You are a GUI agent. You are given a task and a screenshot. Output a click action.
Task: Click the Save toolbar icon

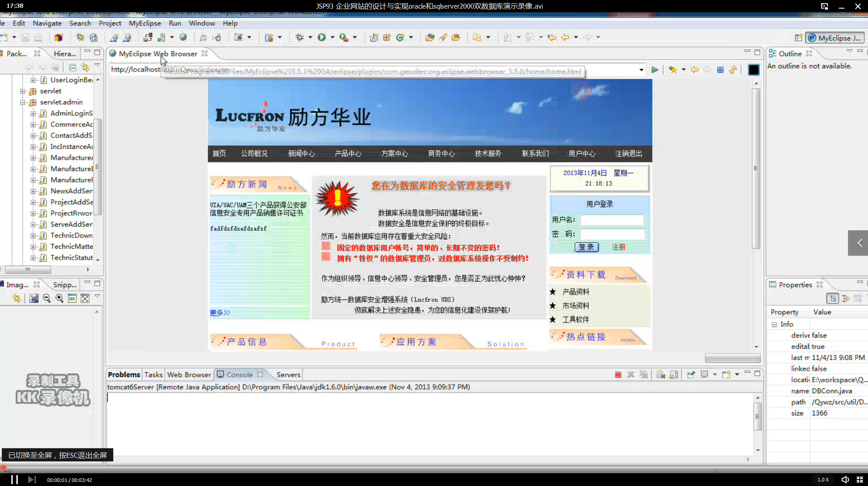click(x=25, y=37)
